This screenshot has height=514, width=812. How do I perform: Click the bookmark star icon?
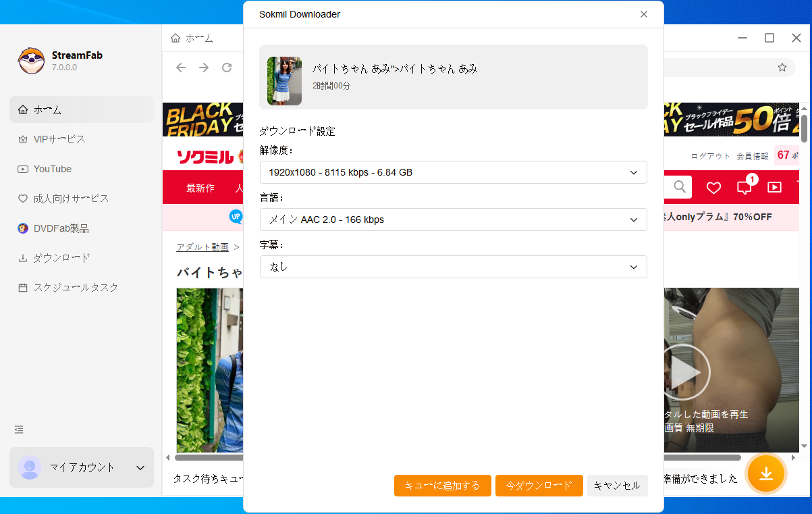(x=782, y=68)
